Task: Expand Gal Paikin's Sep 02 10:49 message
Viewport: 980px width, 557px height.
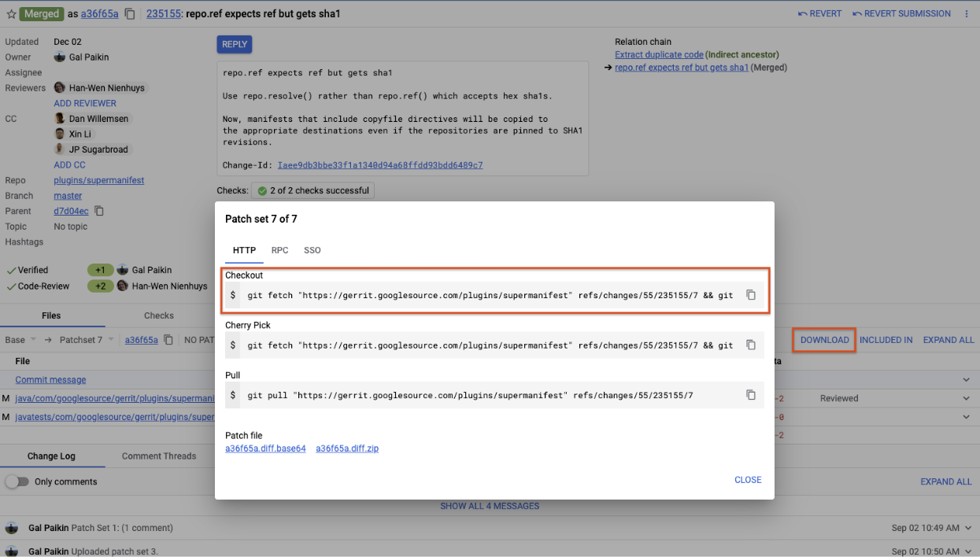Action: 969,528
